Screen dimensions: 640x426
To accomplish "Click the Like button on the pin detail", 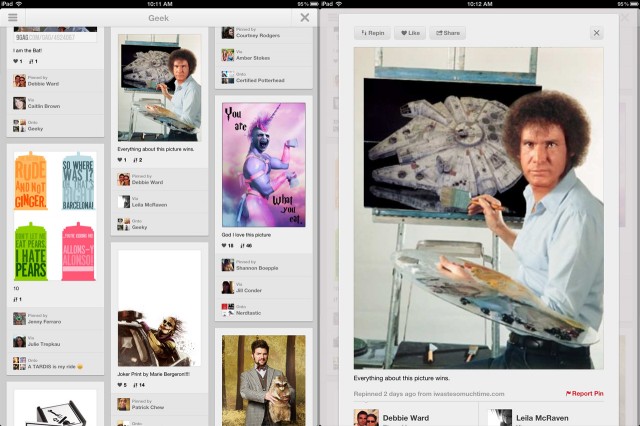I will click(410, 33).
